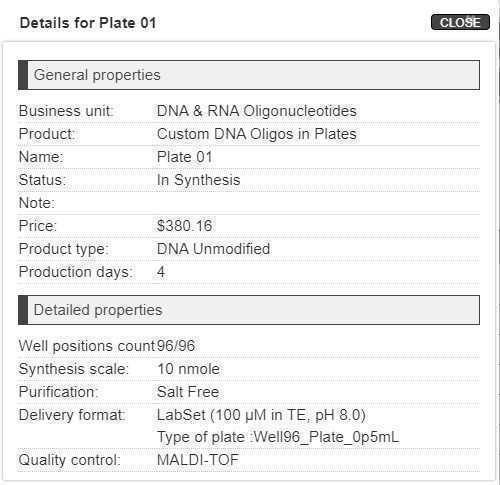Select the Plate 01 name value
500x485 pixels.
click(184, 157)
